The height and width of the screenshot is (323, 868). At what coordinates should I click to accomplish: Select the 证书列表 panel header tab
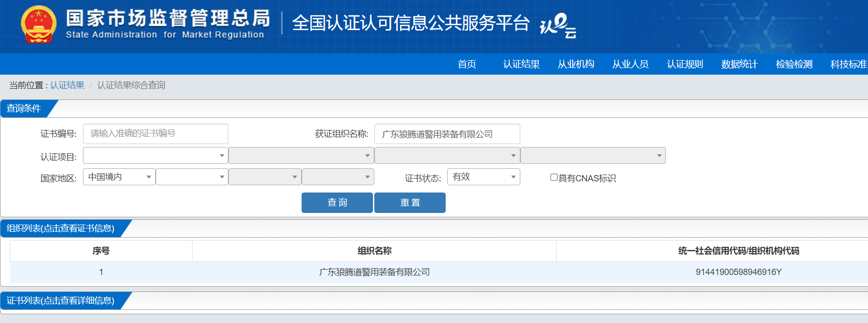click(61, 301)
